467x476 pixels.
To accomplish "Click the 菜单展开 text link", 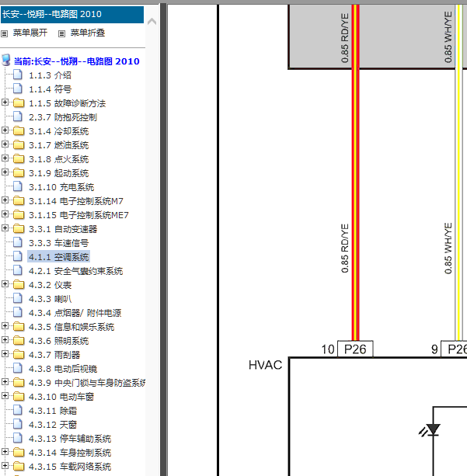I will (30, 33).
